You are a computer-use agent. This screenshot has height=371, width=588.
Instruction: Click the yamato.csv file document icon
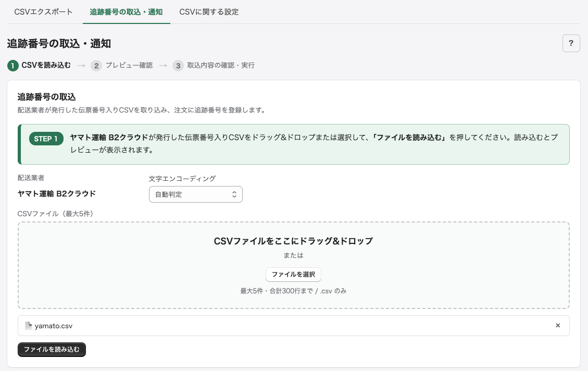point(29,326)
